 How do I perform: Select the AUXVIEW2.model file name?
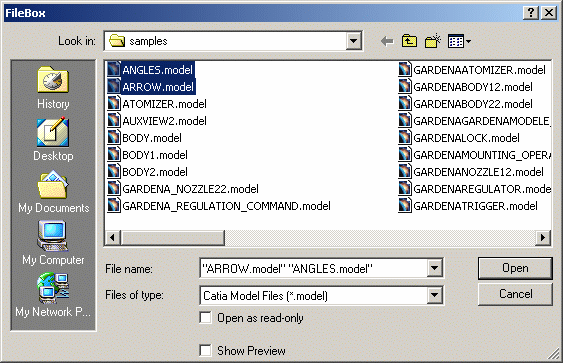[164, 121]
